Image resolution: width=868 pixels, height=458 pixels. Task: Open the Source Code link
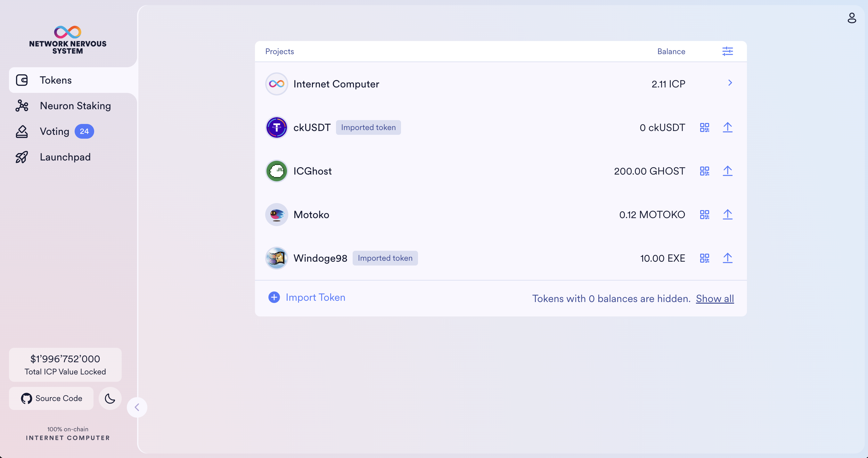[51, 398]
